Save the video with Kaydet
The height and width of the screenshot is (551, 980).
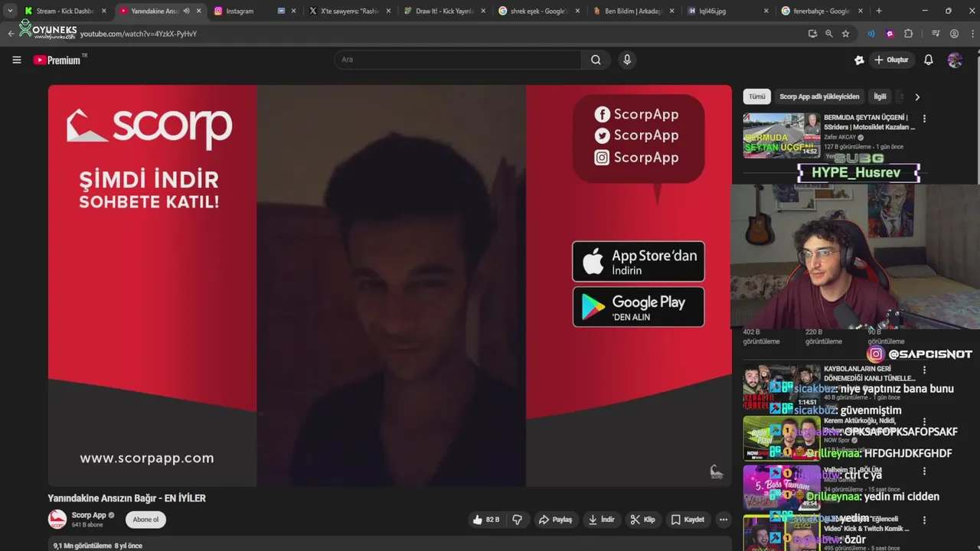click(x=688, y=520)
